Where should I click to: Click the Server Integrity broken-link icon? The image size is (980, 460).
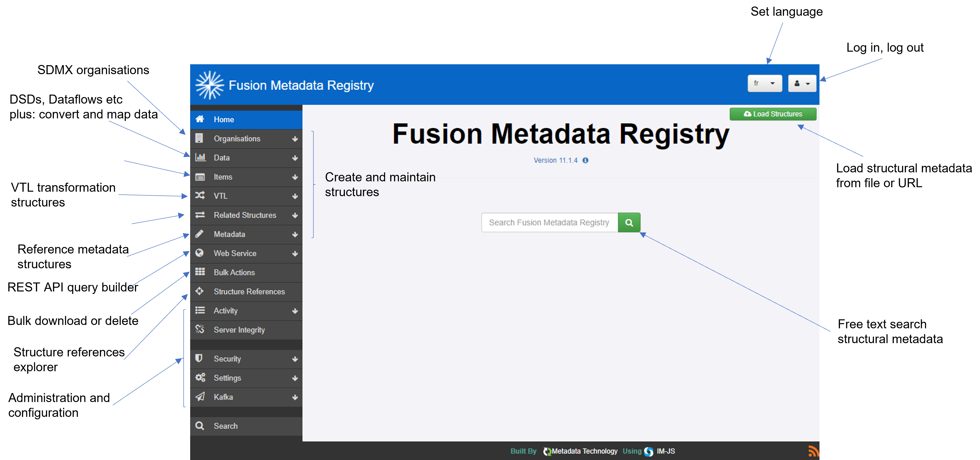(x=200, y=329)
